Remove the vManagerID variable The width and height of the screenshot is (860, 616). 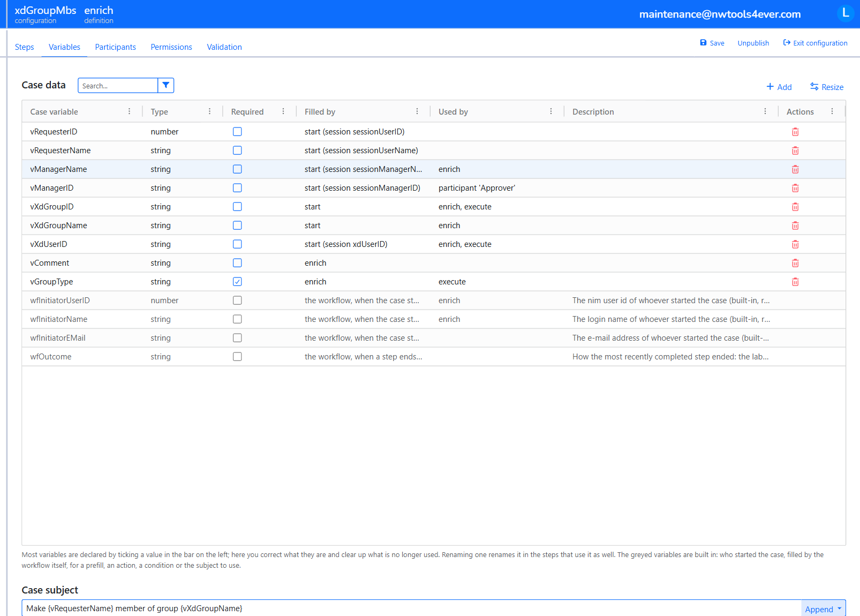pyautogui.click(x=795, y=188)
